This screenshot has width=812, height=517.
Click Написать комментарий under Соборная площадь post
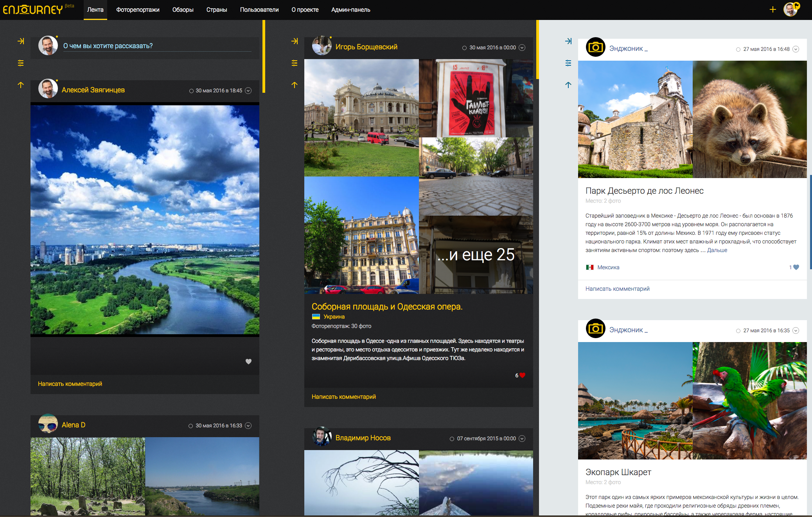coord(344,397)
